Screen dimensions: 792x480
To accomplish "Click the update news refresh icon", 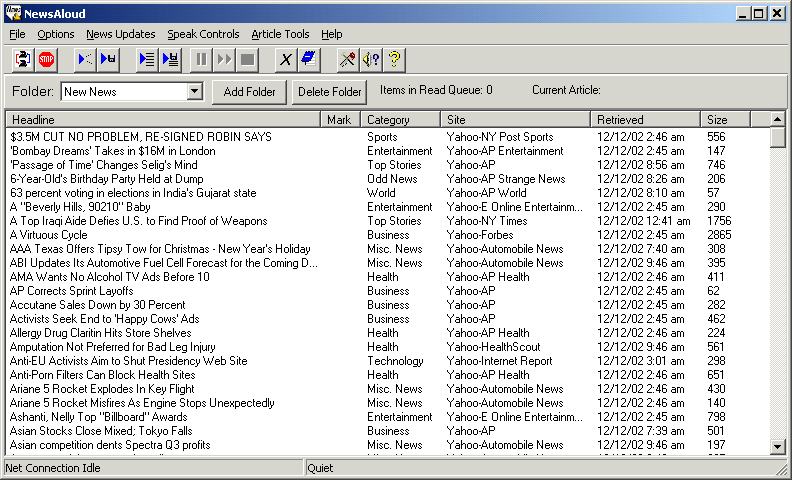I will click(x=23, y=59).
